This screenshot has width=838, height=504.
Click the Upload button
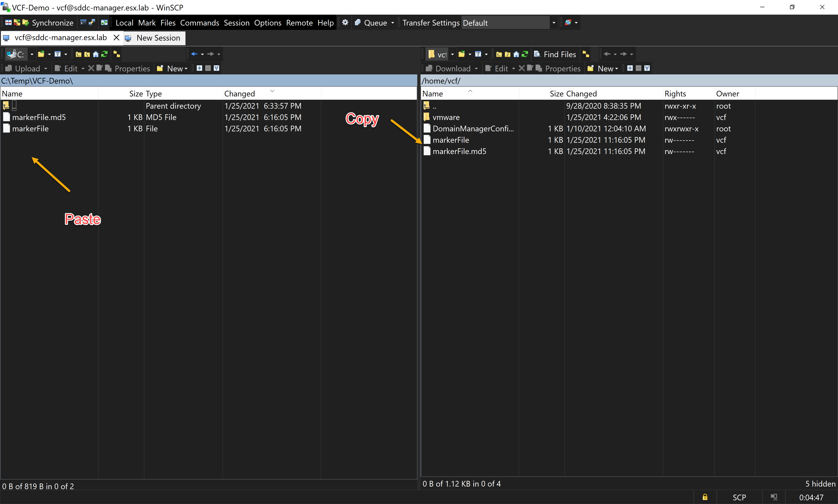23,69
